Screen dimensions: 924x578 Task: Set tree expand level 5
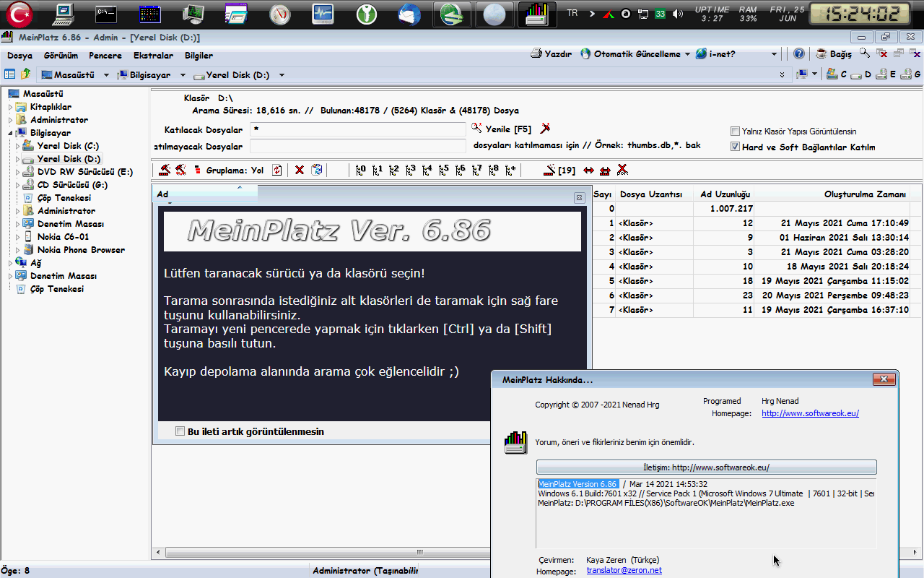click(443, 171)
